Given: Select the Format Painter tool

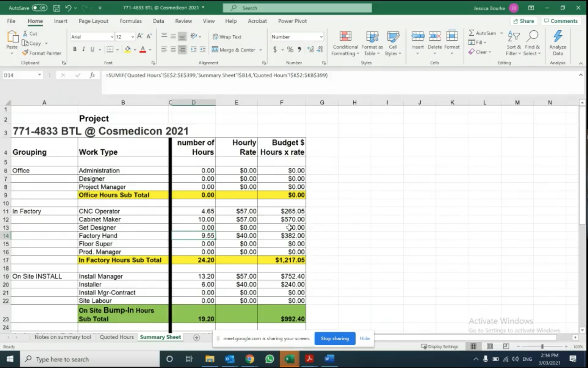Looking at the screenshot, I should point(42,53).
